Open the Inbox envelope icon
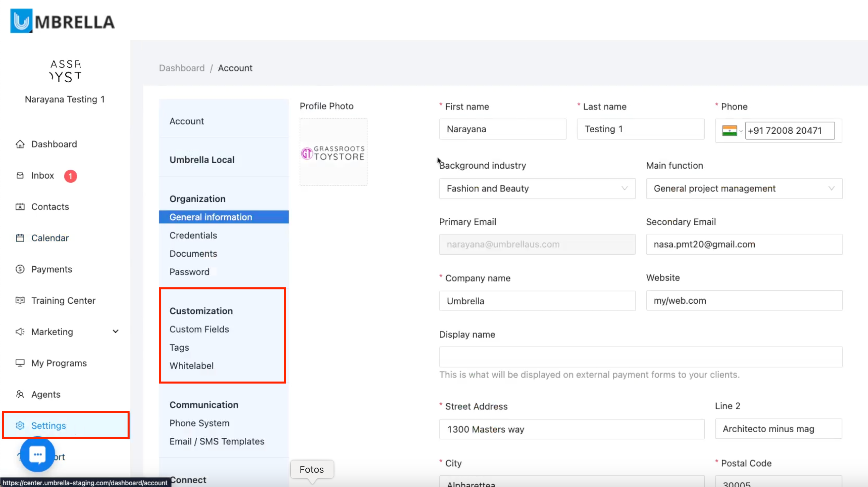 pos(20,175)
